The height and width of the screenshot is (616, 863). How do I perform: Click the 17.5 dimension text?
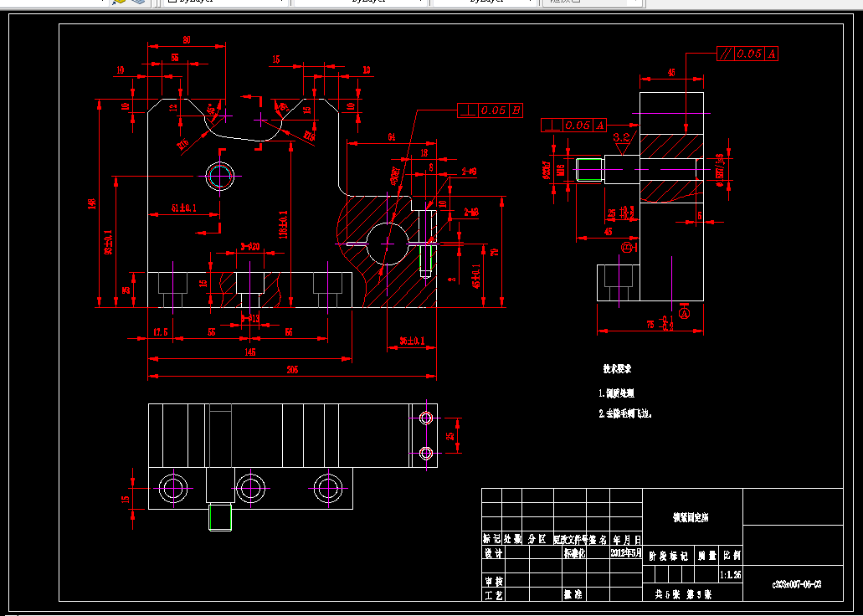[x=161, y=332]
